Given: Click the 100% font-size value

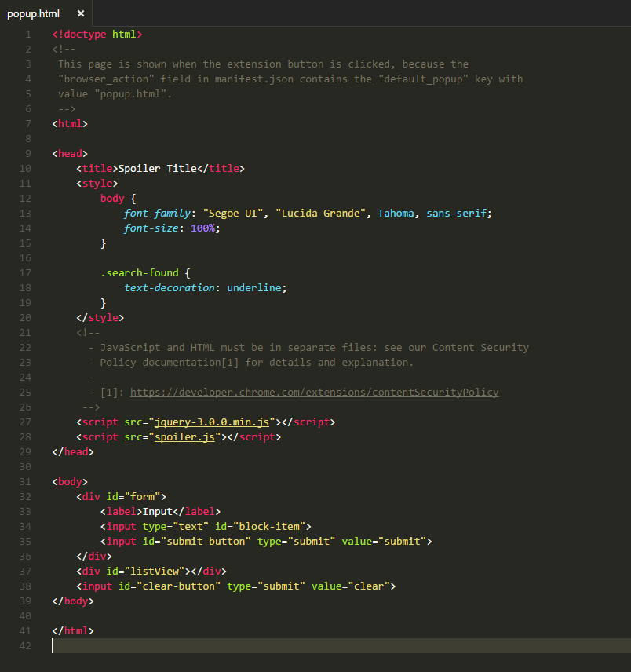Looking at the screenshot, I should pyautogui.click(x=202, y=228).
